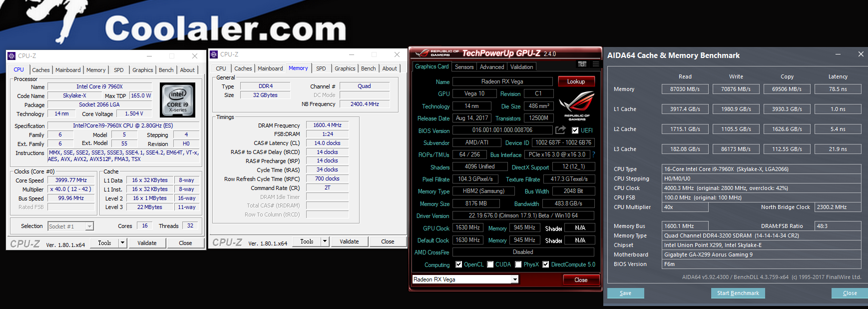Enable the CUDA computing checkbox
868x309 pixels.
(490, 264)
